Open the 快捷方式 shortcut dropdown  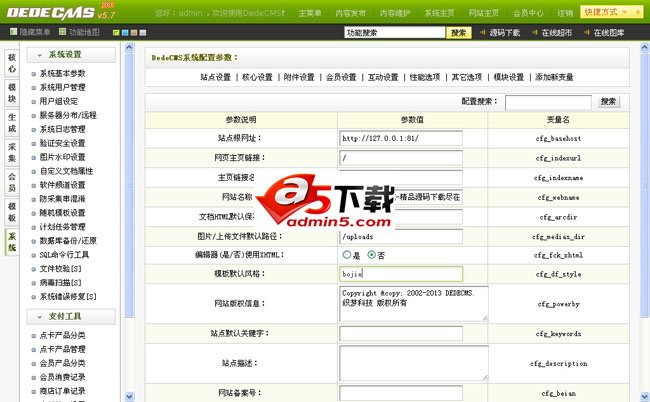[606, 12]
